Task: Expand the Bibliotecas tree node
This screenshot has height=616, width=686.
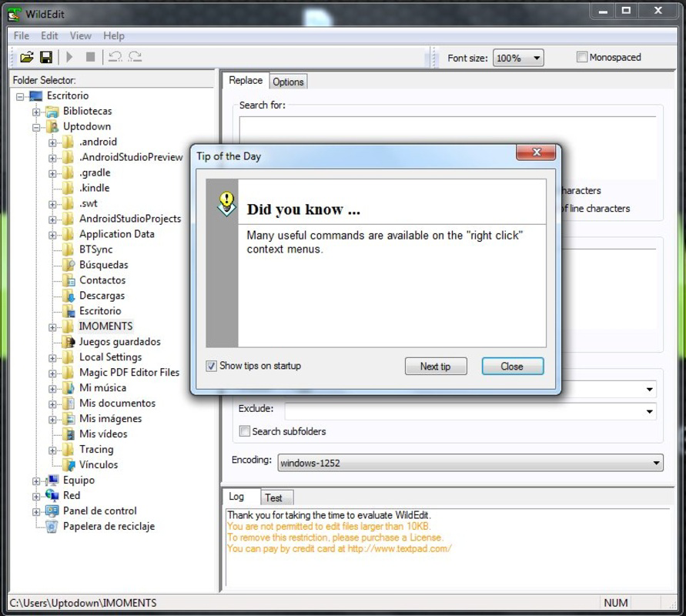Action: pyautogui.click(x=36, y=112)
